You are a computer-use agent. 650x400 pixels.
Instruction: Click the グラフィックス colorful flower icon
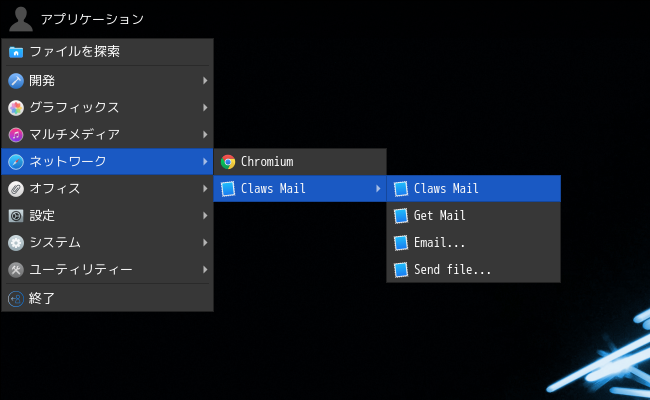pyautogui.click(x=16, y=108)
